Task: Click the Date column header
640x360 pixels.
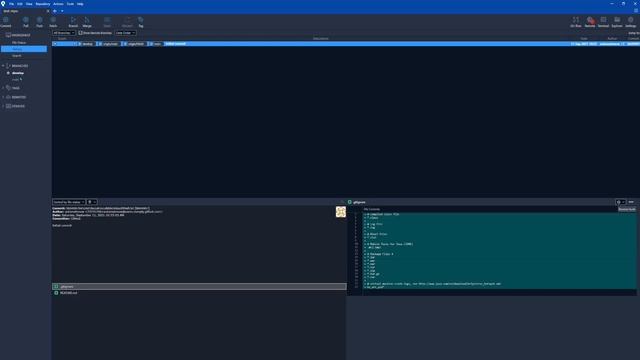Action: pos(584,38)
